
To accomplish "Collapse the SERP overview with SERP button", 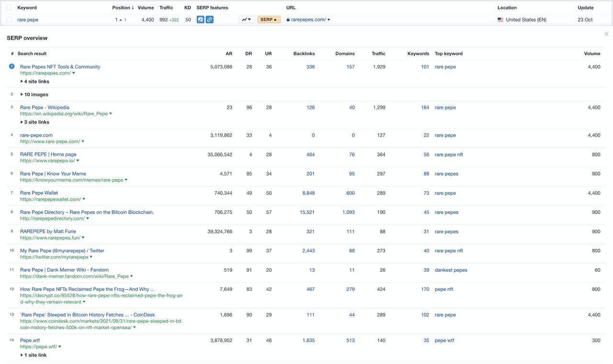I will click(269, 20).
